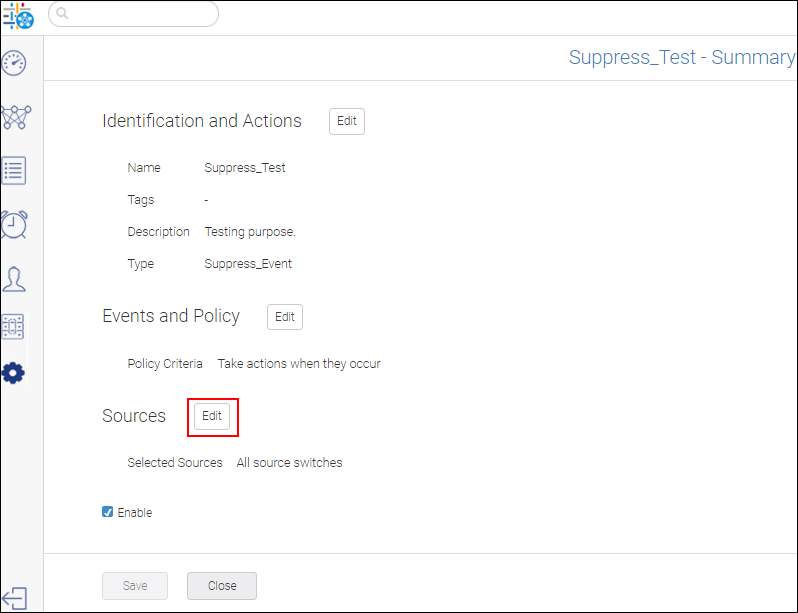798x613 pixels.
Task: Edit the Events and Policy section
Action: click(x=284, y=317)
